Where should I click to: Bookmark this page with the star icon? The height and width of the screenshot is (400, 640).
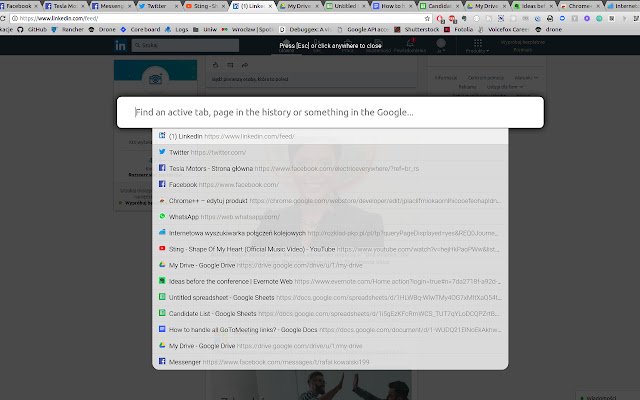427,18
